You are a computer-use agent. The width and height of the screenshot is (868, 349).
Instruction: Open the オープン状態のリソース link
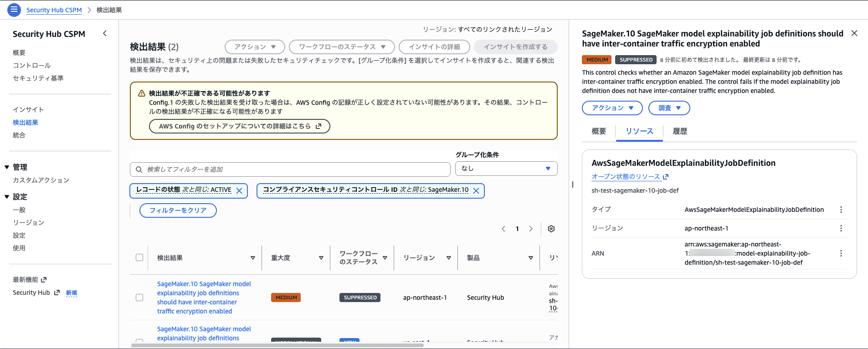coord(626,177)
